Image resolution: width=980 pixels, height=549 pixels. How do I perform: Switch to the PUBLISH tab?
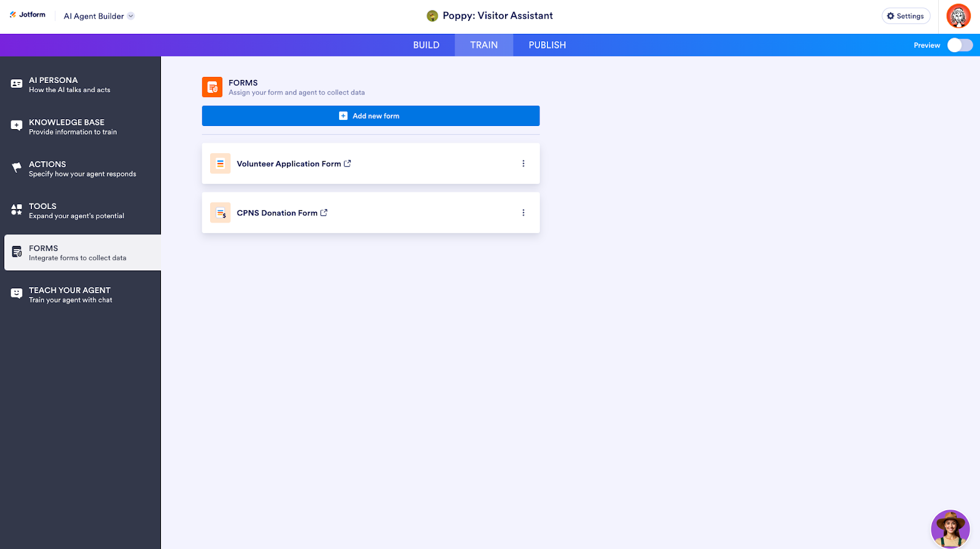pos(547,45)
